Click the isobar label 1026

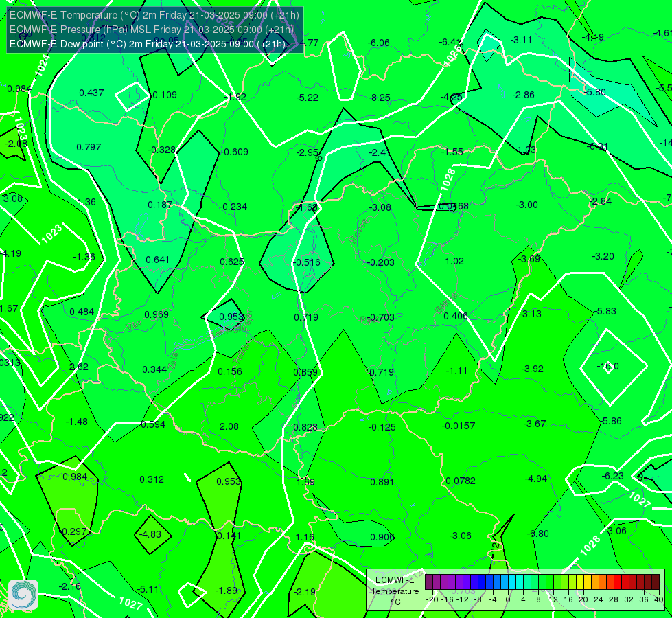[x=452, y=56]
